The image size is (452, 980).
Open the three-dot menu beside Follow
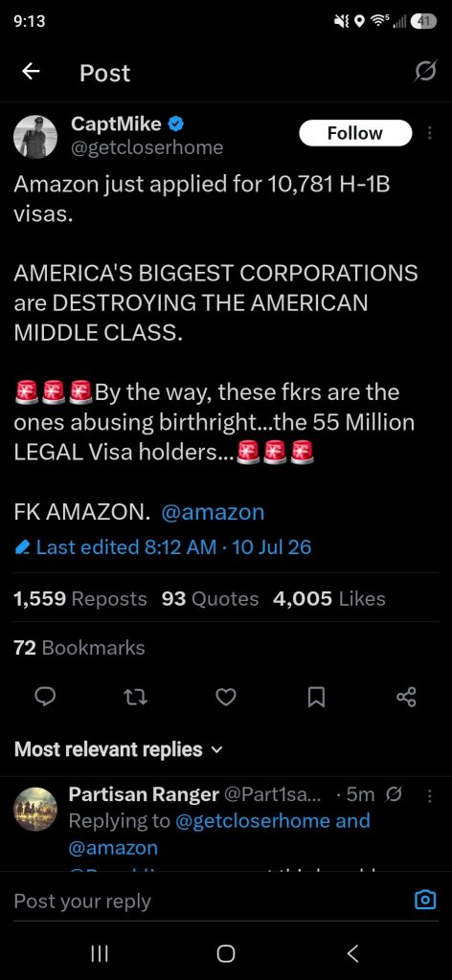pyautogui.click(x=429, y=133)
